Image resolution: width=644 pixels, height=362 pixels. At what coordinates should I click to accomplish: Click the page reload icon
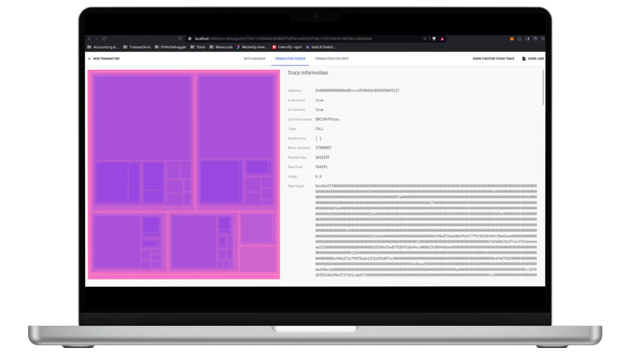tap(105, 39)
